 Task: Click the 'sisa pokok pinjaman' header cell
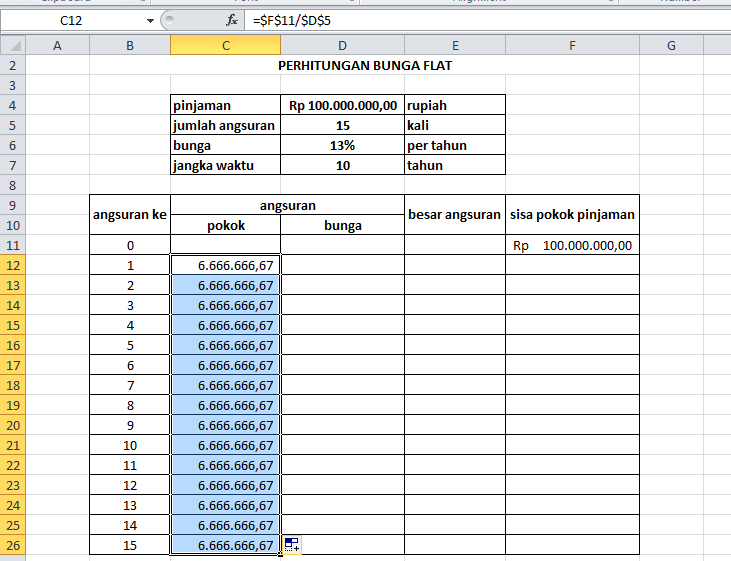pyautogui.click(x=572, y=215)
